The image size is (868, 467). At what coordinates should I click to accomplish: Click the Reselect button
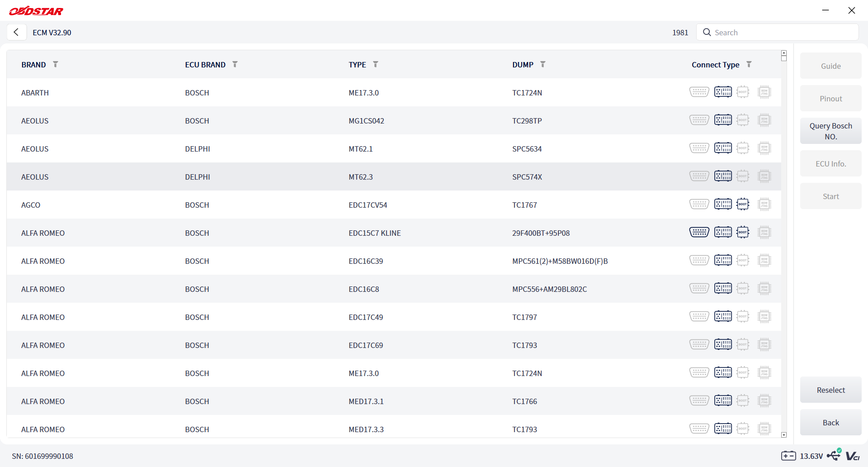click(x=830, y=390)
